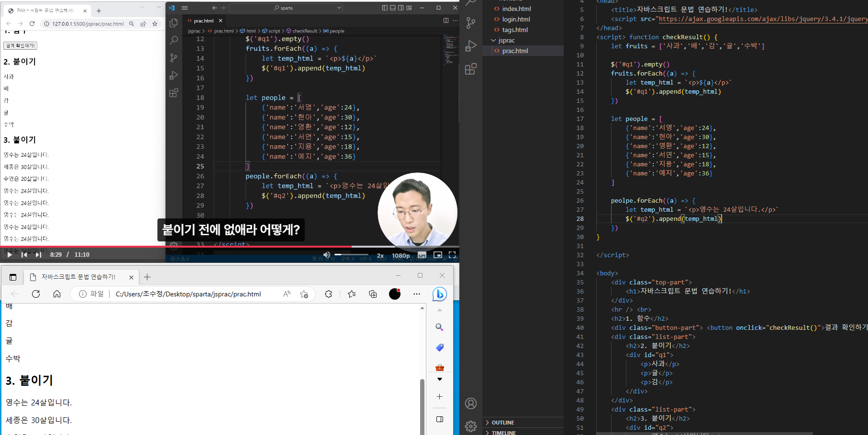Open Bing chat in Edge
Image resolution: width=868 pixels, height=435 pixels.
[439, 294]
